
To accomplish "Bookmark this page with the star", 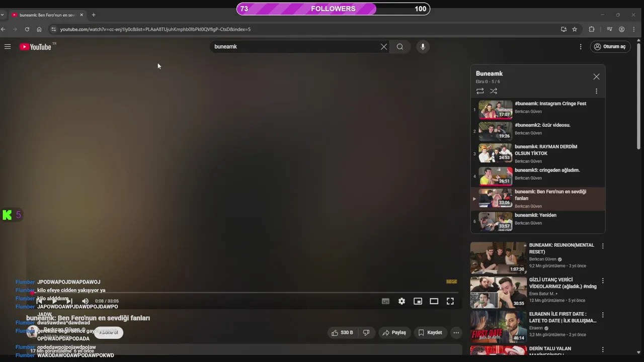I will coord(575,29).
